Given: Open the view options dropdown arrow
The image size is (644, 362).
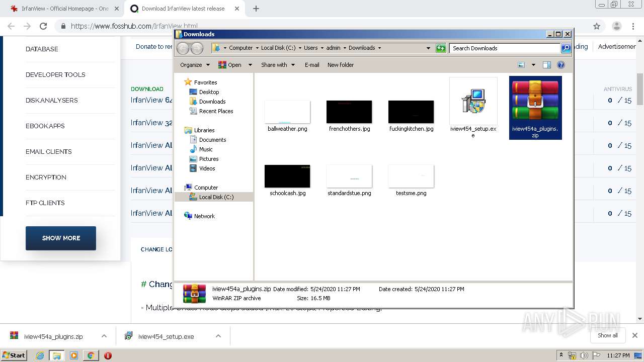Looking at the screenshot, I should (533, 65).
